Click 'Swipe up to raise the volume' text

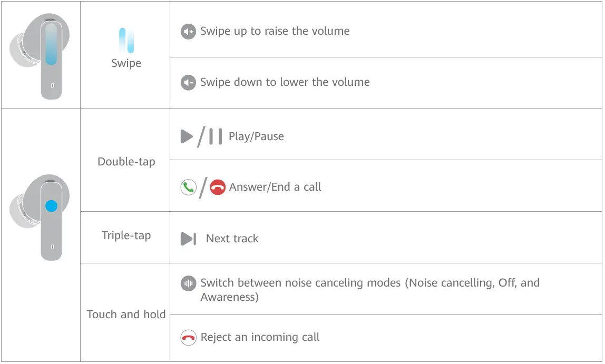tap(275, 31)
